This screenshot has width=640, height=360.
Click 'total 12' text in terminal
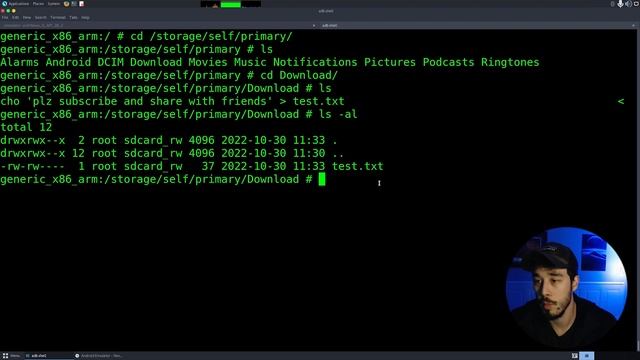pos(26,127)
